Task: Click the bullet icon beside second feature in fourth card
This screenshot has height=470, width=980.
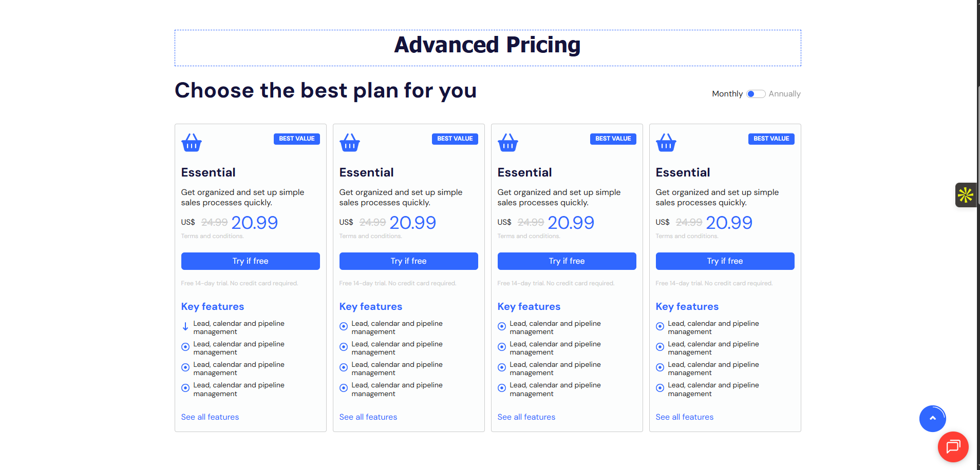Action: coord(659,347)
